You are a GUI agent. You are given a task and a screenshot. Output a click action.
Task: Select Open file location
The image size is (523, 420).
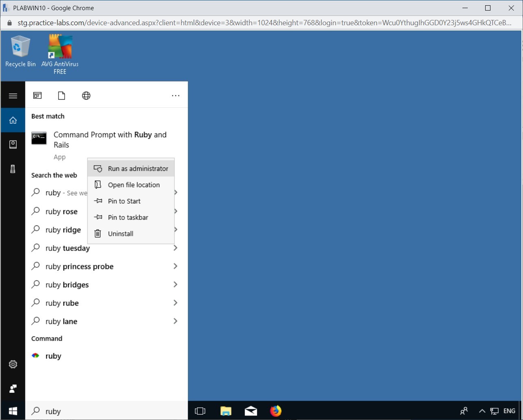(x=133, y=185)
